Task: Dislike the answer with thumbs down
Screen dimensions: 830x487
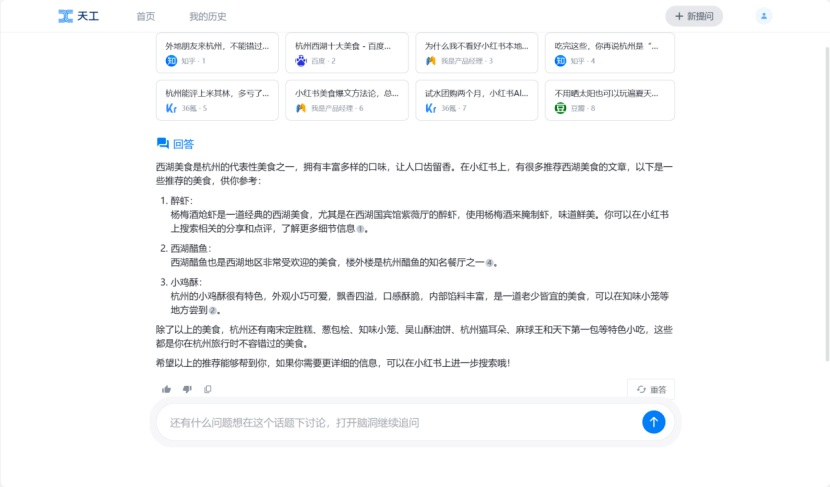Action: (187, 389)
